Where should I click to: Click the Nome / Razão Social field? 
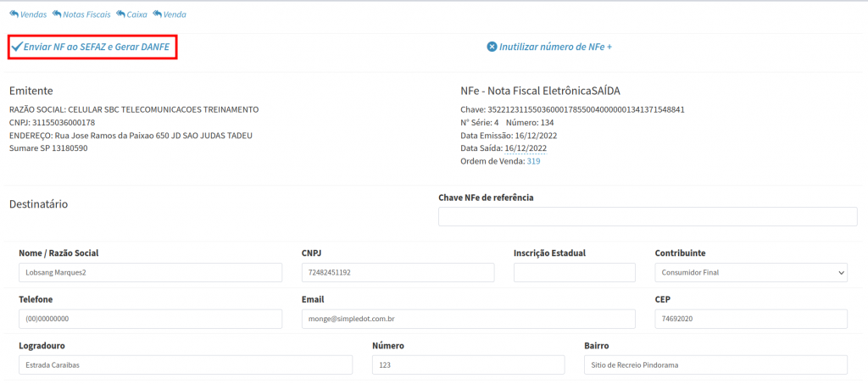(150, 272)
